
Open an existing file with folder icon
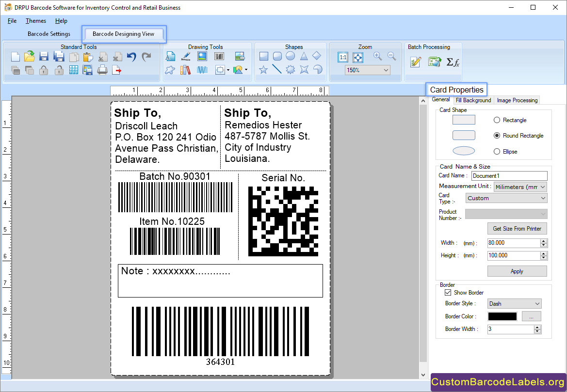point(29,56)
